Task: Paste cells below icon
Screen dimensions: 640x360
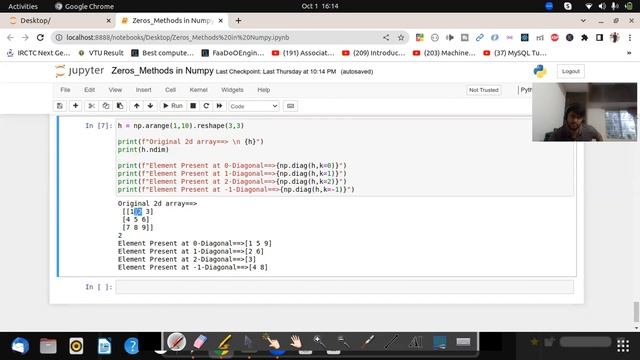Action: click(x=120, y=106)
